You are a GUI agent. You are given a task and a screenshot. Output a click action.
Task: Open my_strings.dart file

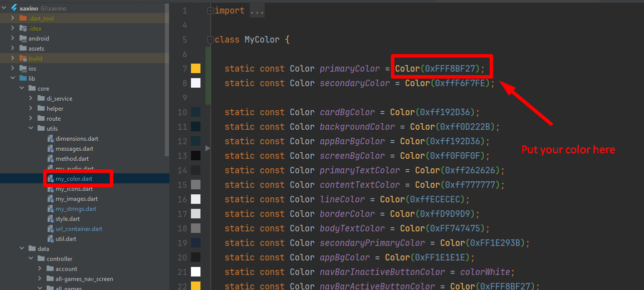tap(76, 209)
